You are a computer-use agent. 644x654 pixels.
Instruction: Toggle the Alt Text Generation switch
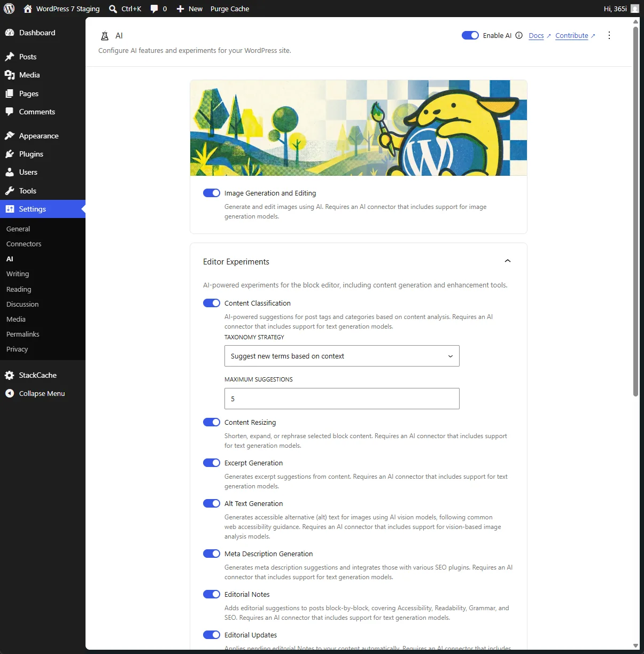point(212,503)
